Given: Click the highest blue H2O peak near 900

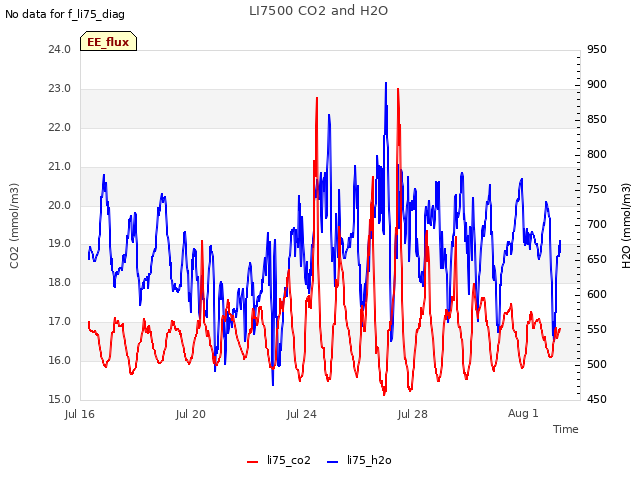Looking at the screenshot, I should point(386,84).
